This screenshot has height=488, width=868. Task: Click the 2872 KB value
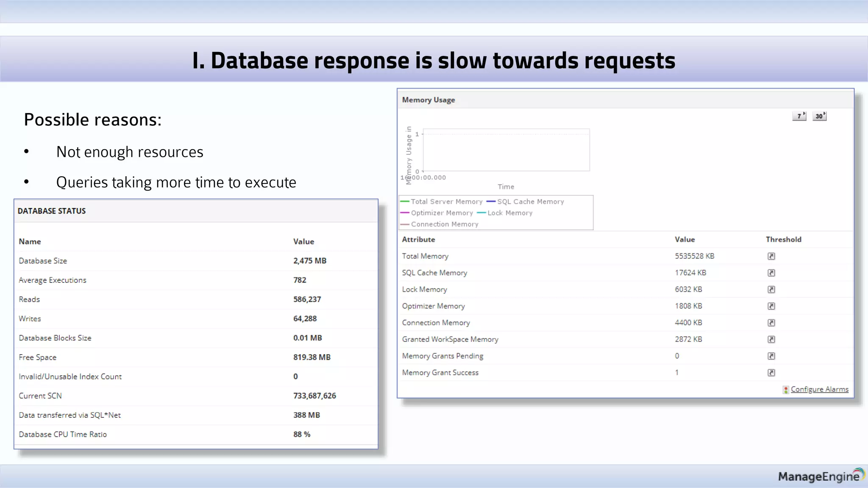click(689, 339)
